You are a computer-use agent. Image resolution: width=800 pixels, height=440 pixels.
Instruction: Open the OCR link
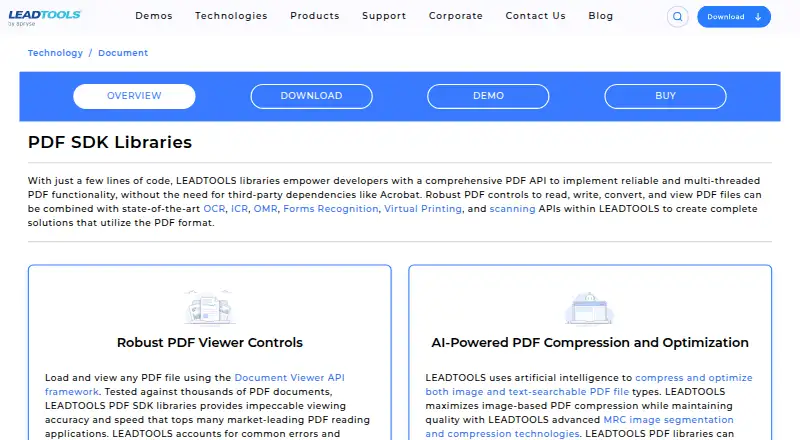tap(214, 209)
